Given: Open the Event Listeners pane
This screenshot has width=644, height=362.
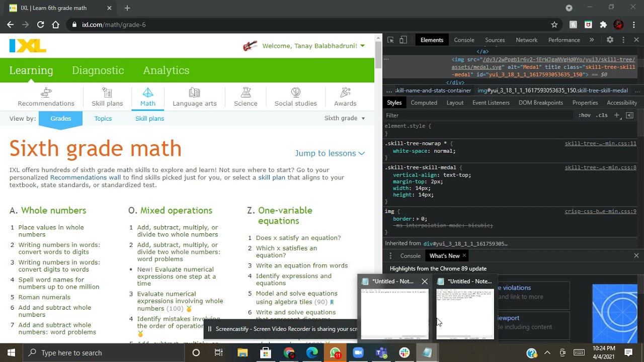Looking at the screenshot, I should 491,103.
